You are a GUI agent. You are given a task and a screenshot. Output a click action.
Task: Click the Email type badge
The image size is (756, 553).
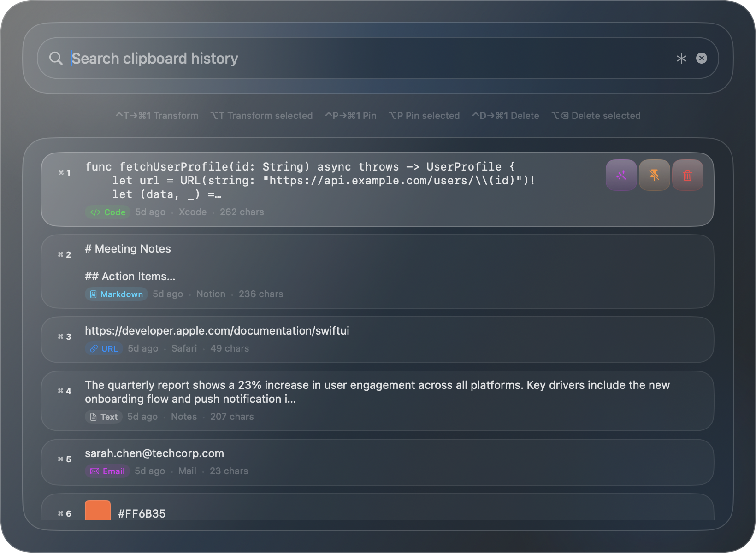(x=107, y=471)
